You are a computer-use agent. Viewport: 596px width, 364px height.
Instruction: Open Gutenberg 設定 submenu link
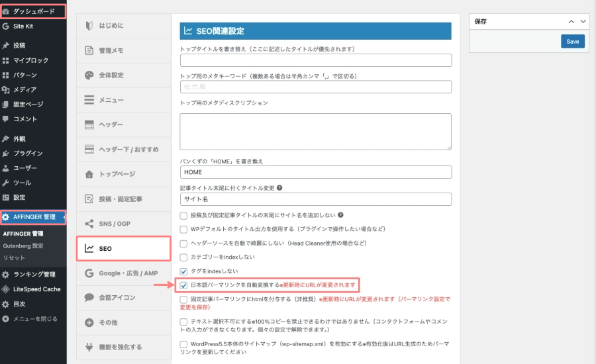pos(23,246)
